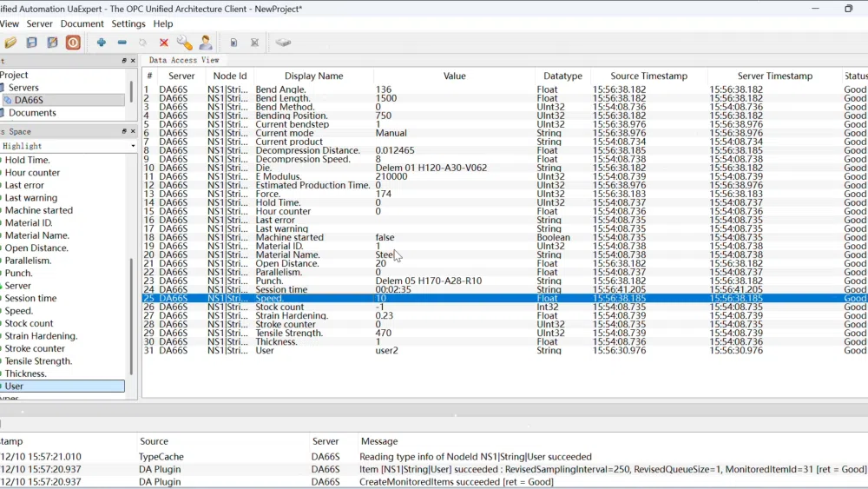Close the Project panel

pos(133,60)
